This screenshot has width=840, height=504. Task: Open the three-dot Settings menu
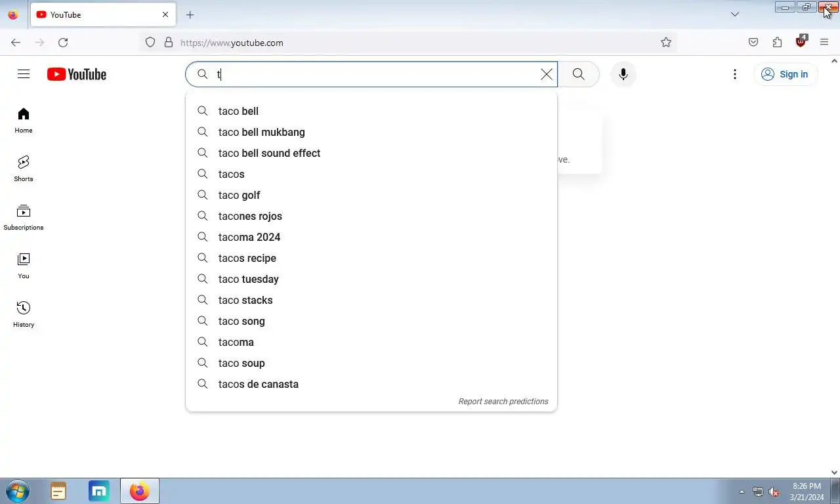click(734, 74)
